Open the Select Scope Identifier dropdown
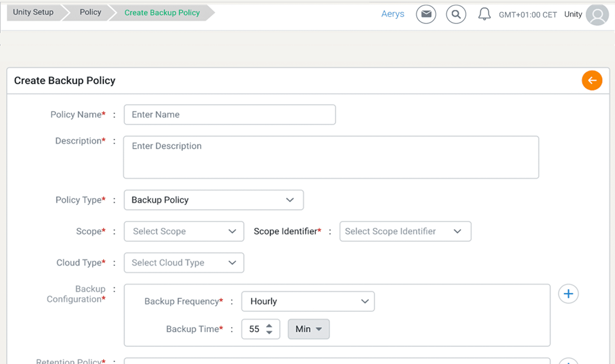 coord(405,231)
